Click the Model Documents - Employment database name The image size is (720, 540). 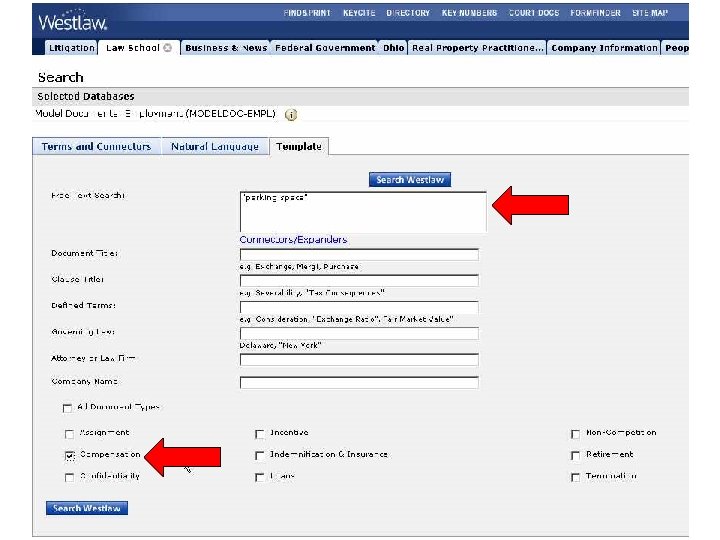click(156, 113)
